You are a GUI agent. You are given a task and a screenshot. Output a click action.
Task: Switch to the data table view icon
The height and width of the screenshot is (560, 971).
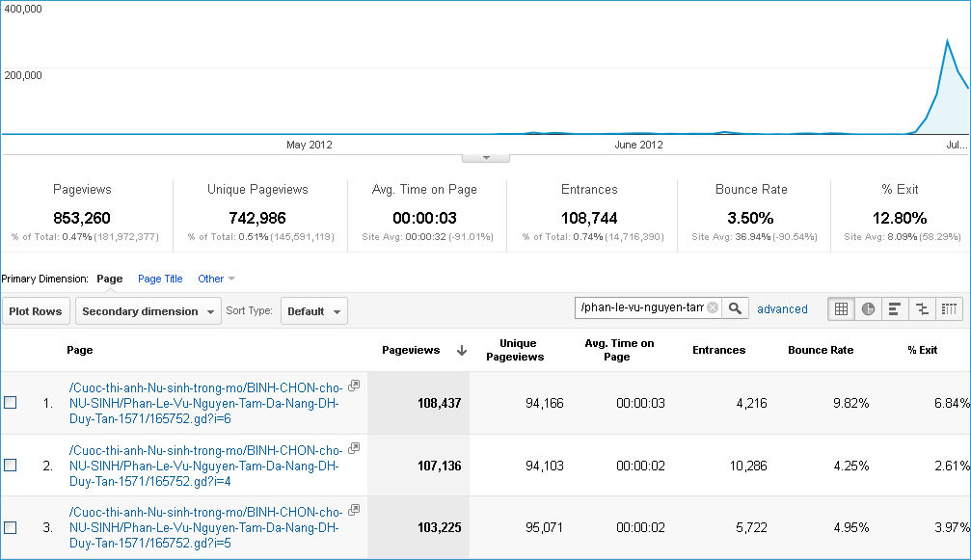coord(841,308)
